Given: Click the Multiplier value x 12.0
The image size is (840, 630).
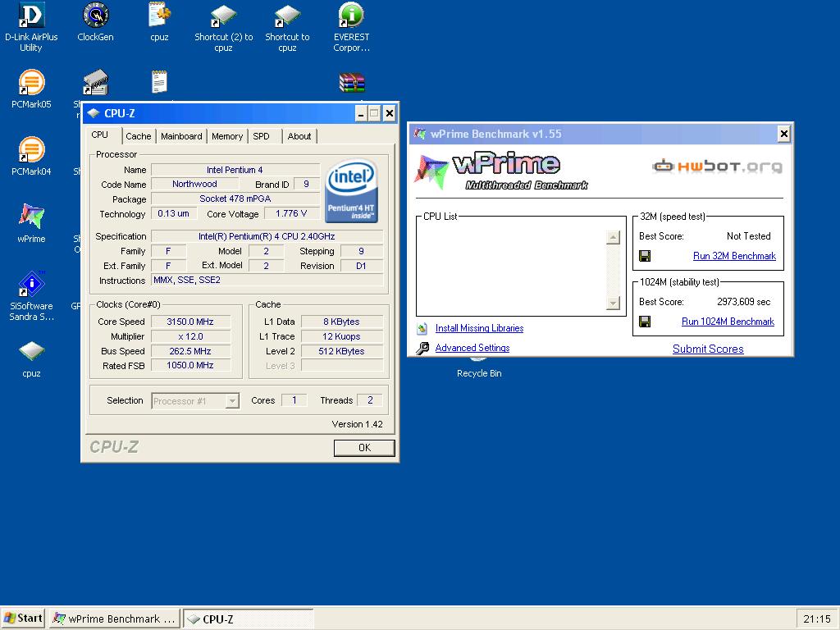Looking at the screenshot, I should tap(190, 336).
